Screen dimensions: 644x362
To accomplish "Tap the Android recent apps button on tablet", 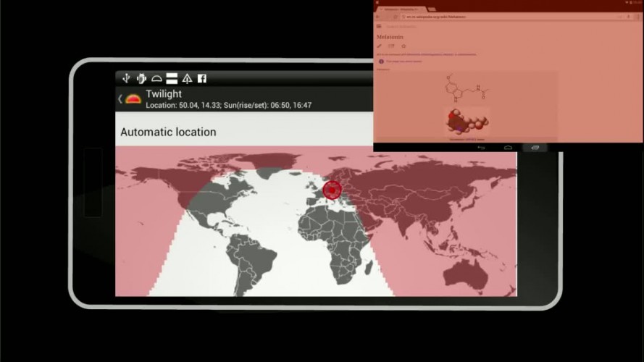I will click(535, 148).
